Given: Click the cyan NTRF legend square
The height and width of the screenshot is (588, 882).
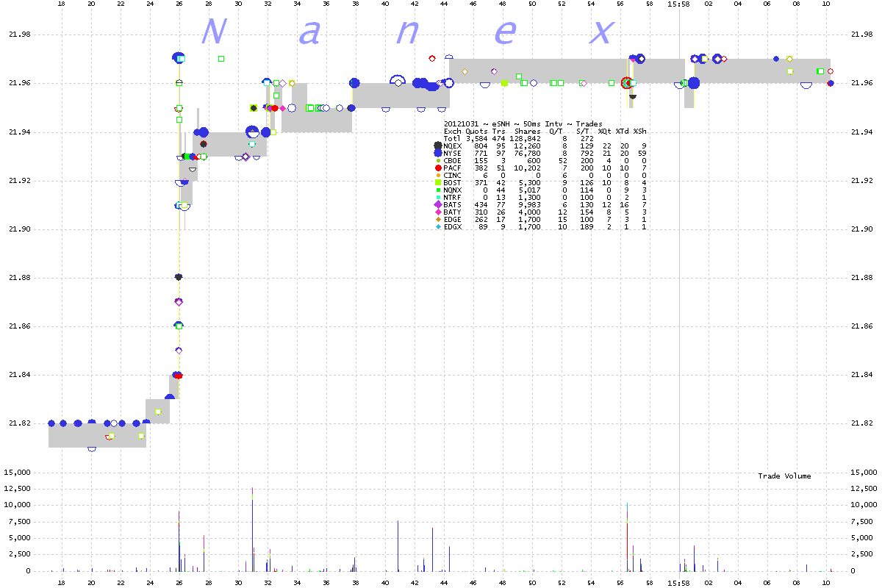Looking at the screenshot, I should coord(438,197).
